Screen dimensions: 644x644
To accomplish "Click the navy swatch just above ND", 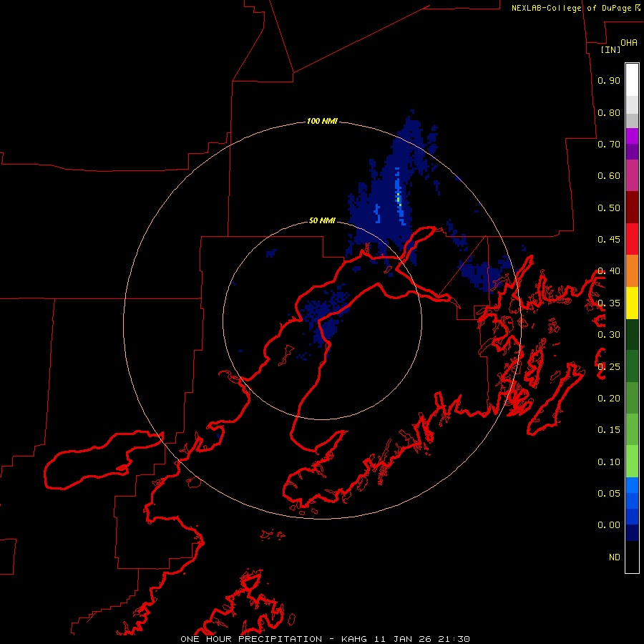I will 632,532.
